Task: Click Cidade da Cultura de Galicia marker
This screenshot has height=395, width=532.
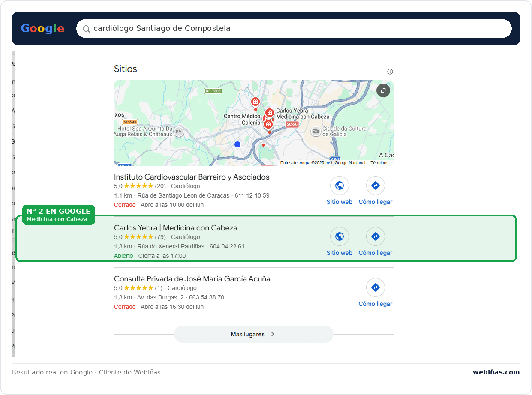Action: pos(316,132)
